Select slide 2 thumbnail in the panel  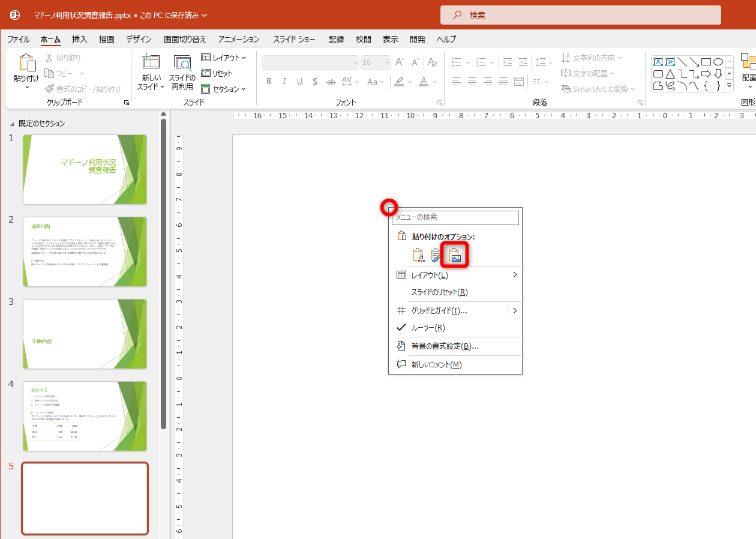click(85, 251)
